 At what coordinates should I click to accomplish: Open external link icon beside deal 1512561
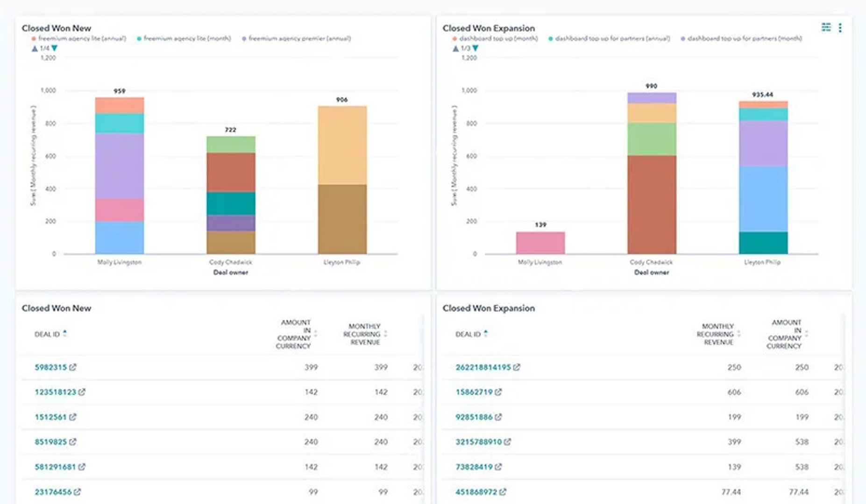[x=72, y=417]
